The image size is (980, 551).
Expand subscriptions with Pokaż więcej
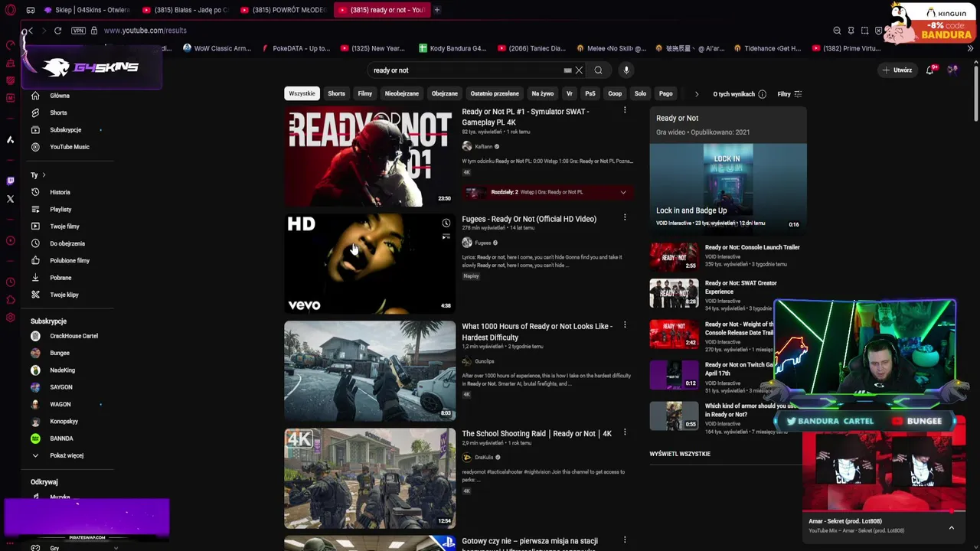click(67, 455)
